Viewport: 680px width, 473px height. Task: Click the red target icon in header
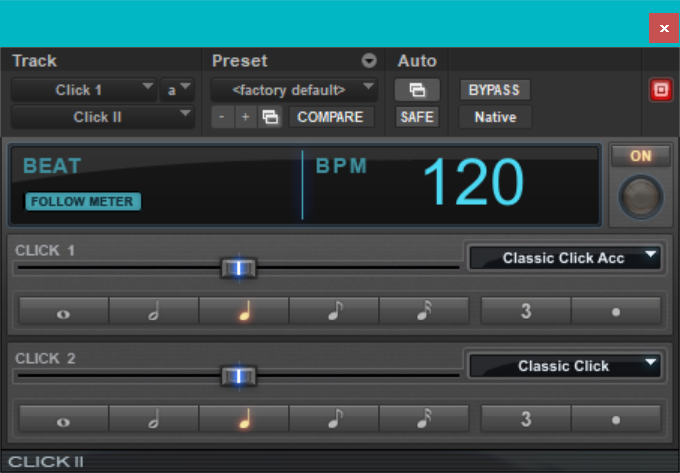660,90
